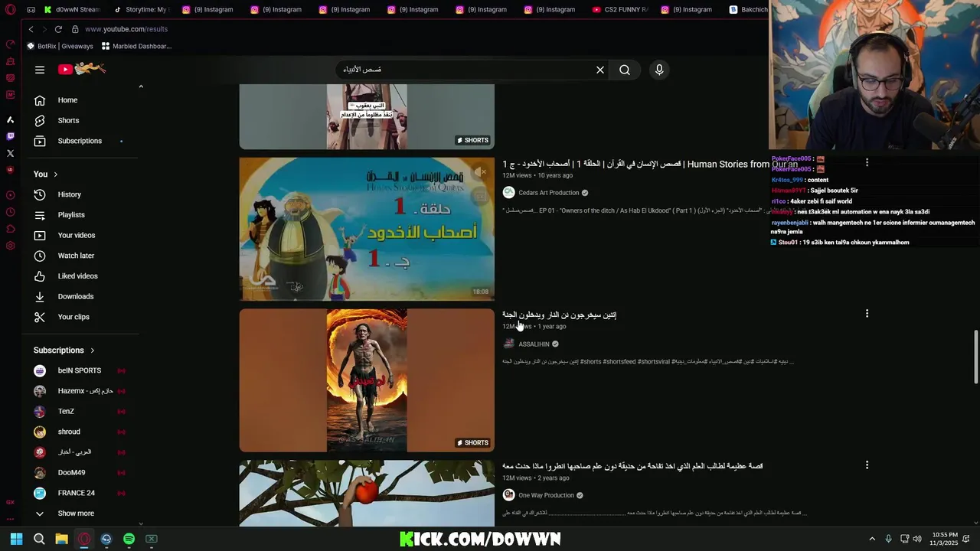Open options for the ASSALIHIN short
This screenshot has height=551, width=980.
[867, 314]
